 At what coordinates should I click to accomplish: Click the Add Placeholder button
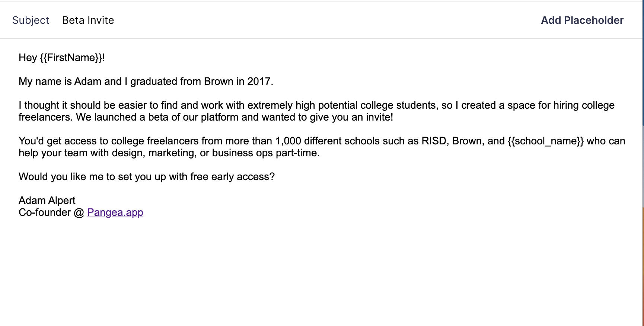pyautogui.click(x=582, y=20)
